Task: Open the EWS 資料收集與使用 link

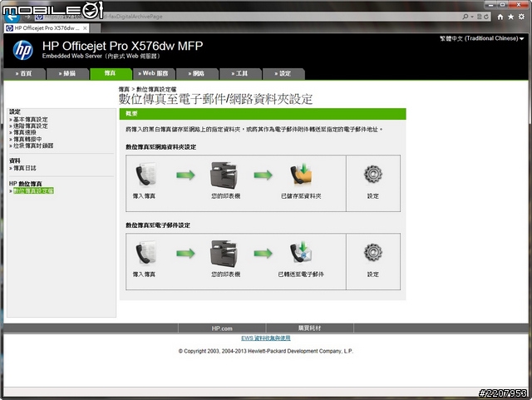Action: pyautogui.click(x=266, y=338)
